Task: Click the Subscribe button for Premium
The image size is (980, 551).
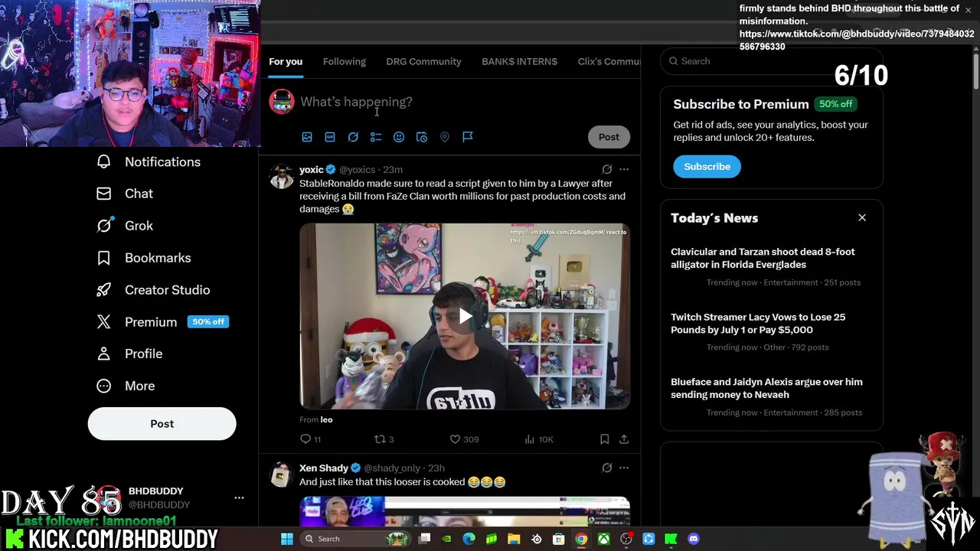Action: click(x=707, y=166)
